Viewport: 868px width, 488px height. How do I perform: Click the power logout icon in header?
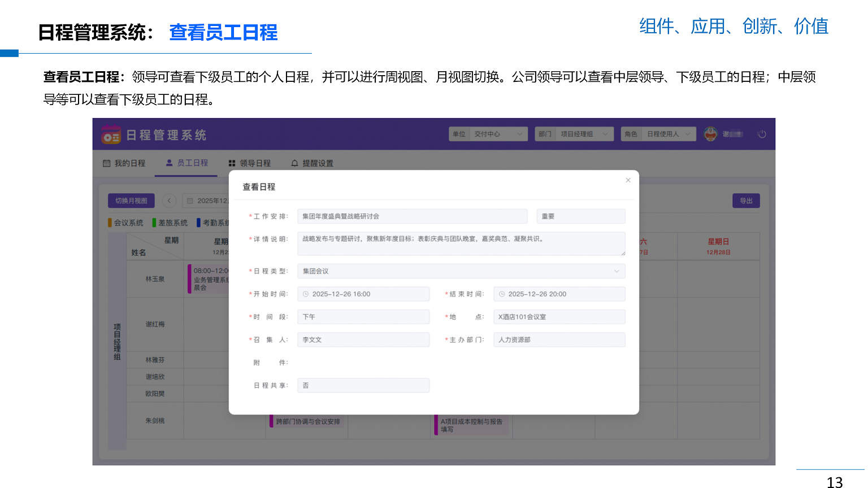tap(762, 134)
